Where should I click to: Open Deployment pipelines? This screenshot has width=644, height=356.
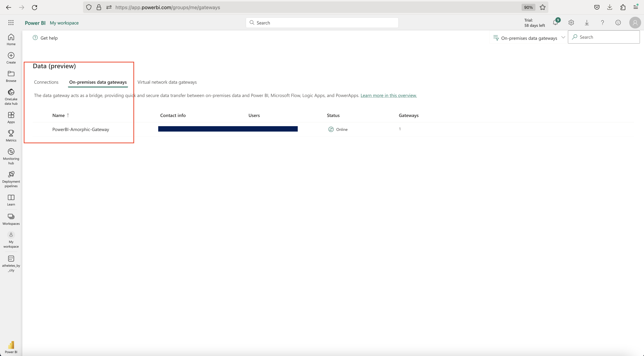pos(11,179)
